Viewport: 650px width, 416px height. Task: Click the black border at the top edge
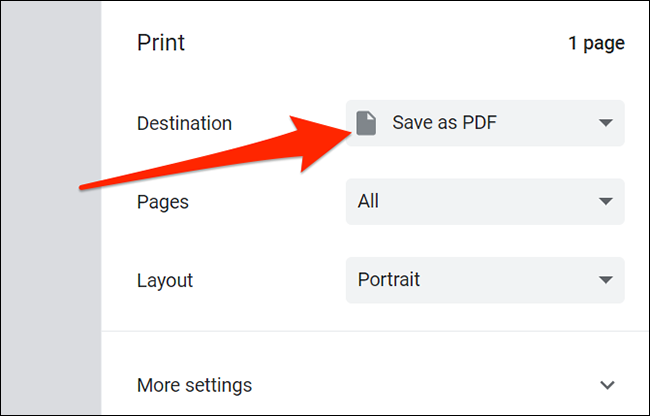tap(325, 2)
